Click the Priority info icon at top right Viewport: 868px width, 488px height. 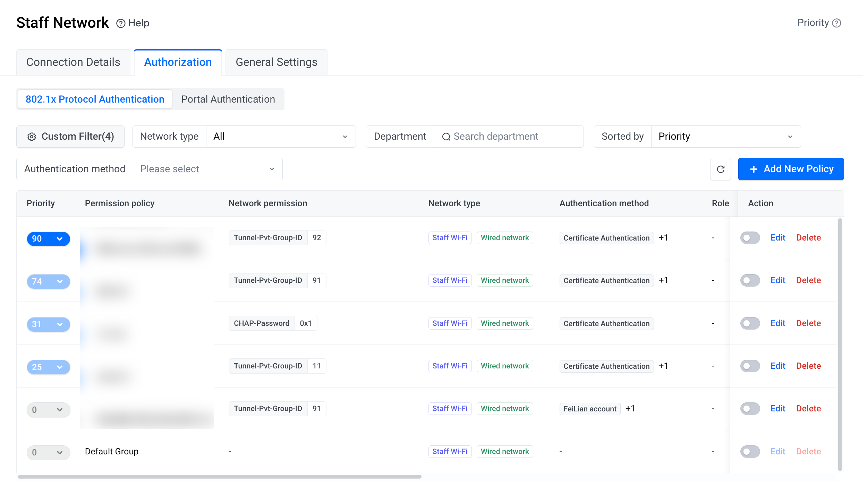click(x=836, y=23)
